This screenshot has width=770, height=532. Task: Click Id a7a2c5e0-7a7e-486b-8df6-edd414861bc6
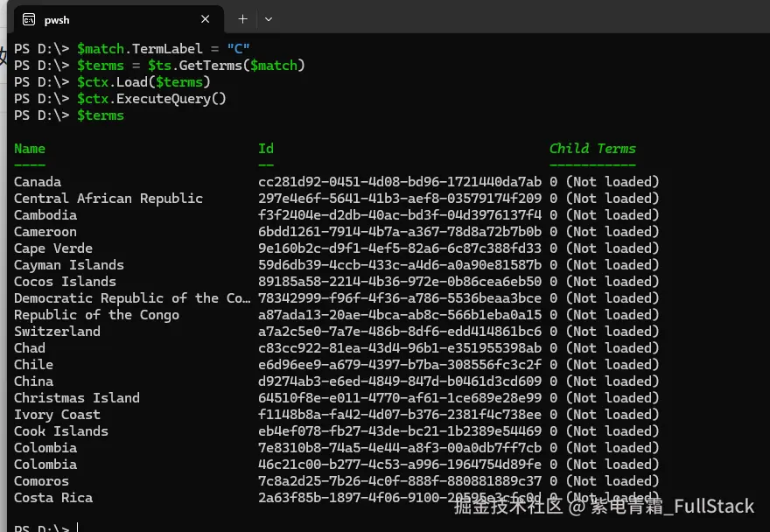(400, 332)
